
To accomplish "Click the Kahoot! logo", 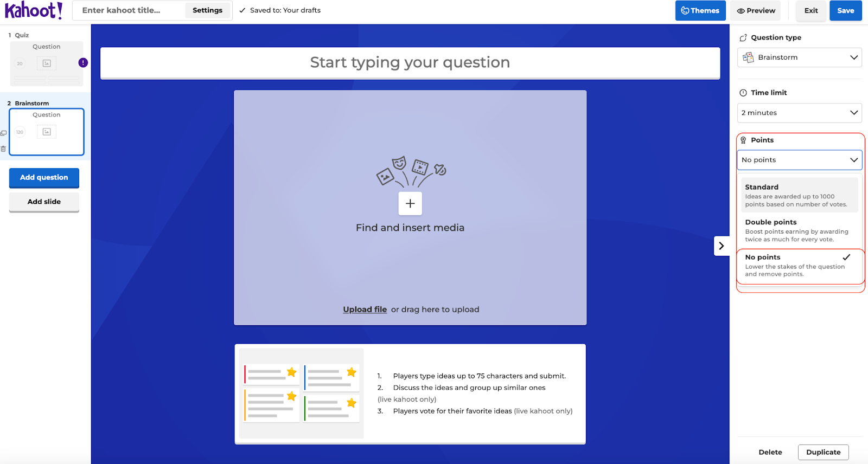I will [34, 10].
